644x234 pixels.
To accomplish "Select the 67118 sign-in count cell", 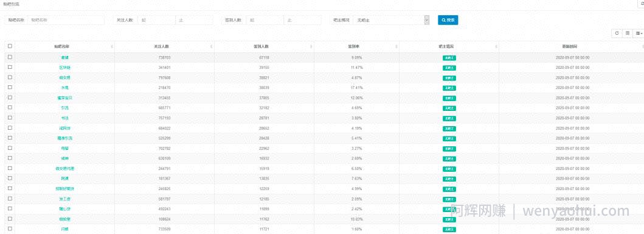I will (264, 57).
